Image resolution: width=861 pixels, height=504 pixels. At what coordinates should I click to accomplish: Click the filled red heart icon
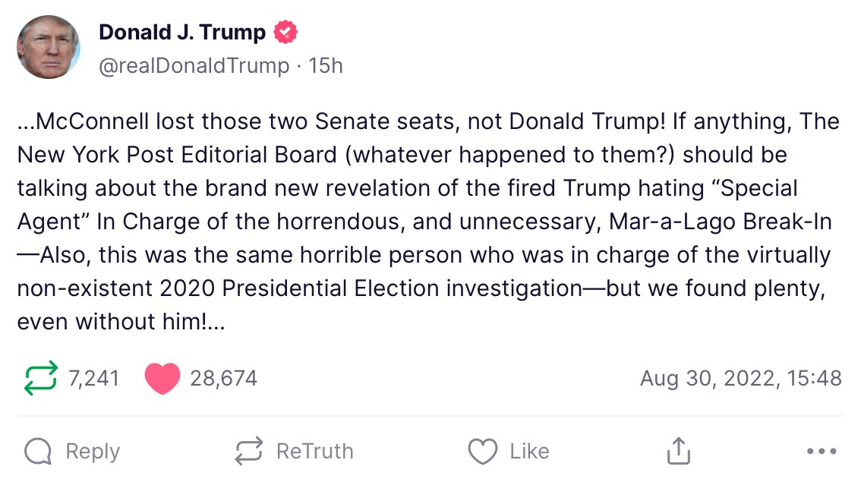coord(162,378)
